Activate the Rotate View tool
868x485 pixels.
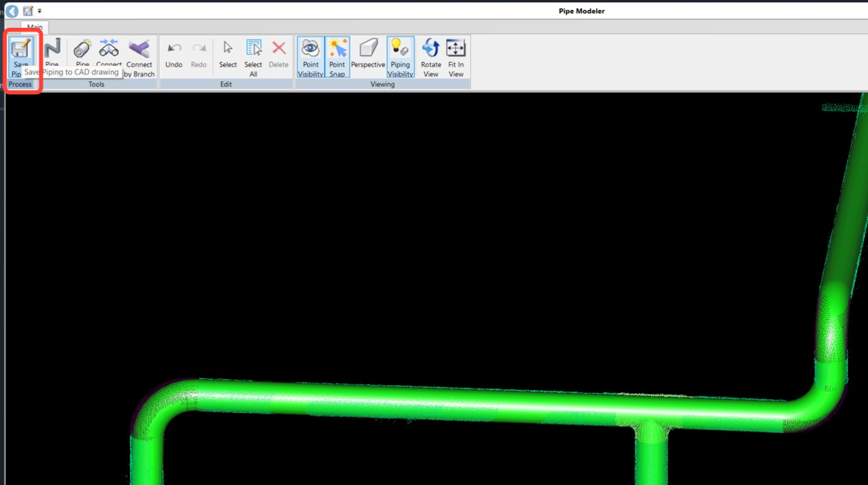tap(431, 57)
